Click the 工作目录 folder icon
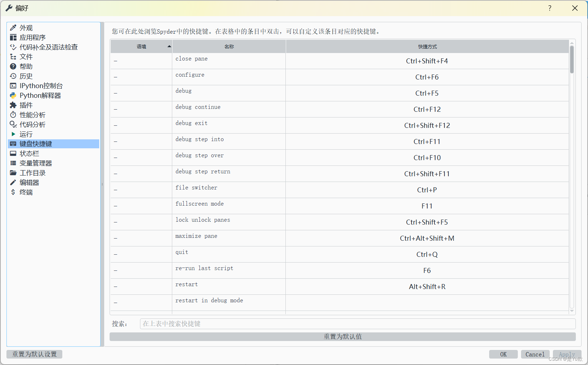The height and width of the screenshot is (365, 588). click(x=13, y=173)
